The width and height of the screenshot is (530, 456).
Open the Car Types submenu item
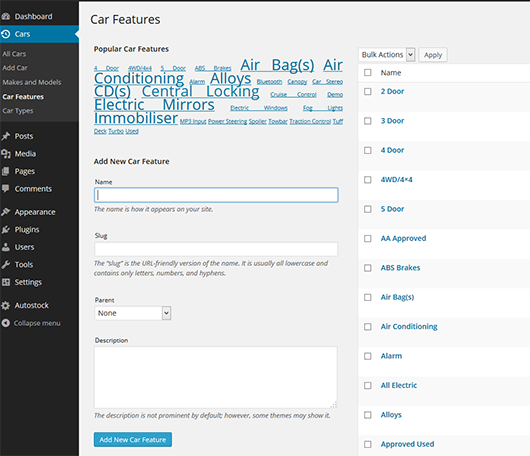point(18,111)
